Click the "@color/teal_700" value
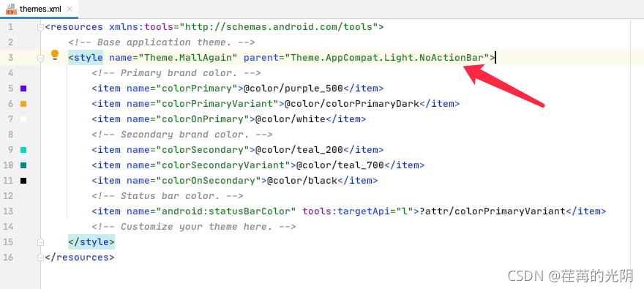The height and width of the screenshot is (289, 644). tap(340, 165)
